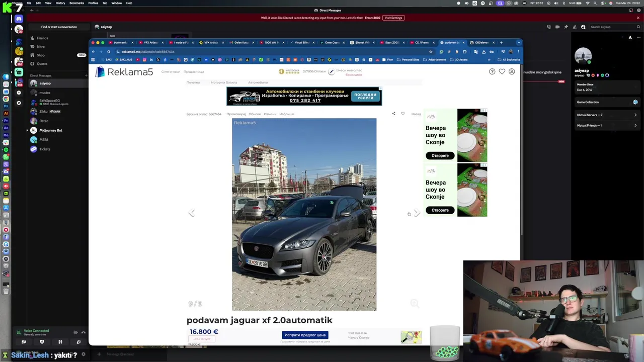Switch to OBDeleven browser tab
Image resolution: width=644 pixels, height=362 pixels.
pos(482,42)
